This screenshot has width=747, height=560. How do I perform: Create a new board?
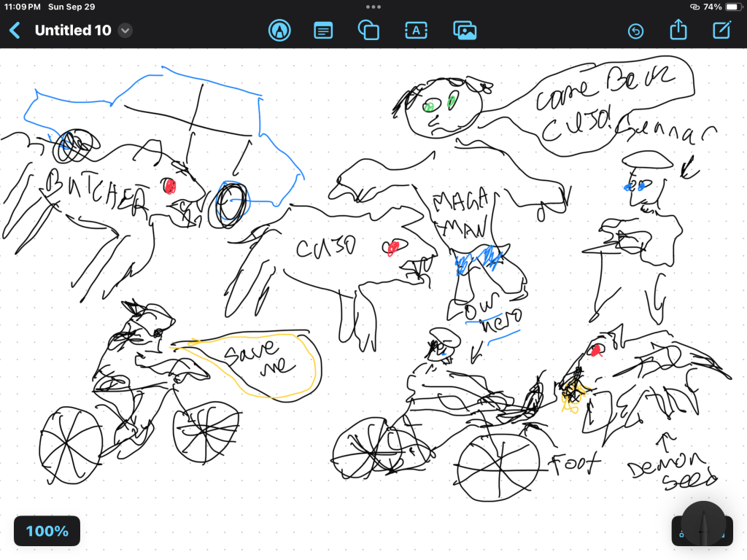(x=722, y=31)
